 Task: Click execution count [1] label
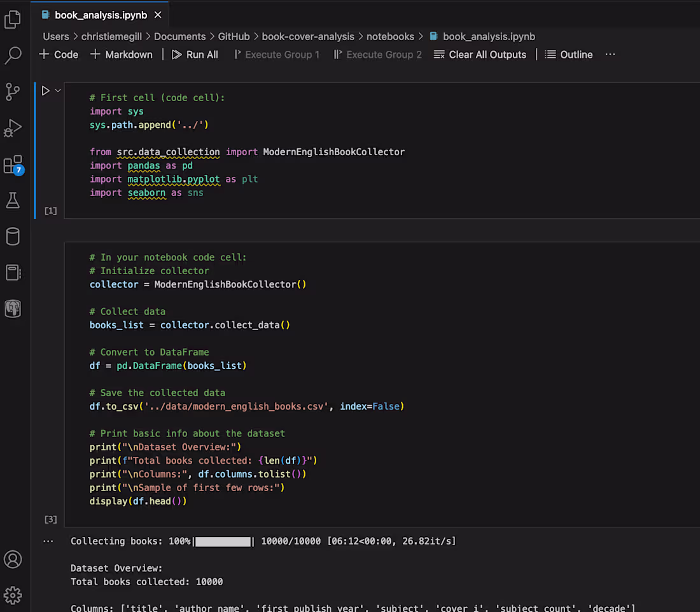pyautogui.click(x=51, y=211)
